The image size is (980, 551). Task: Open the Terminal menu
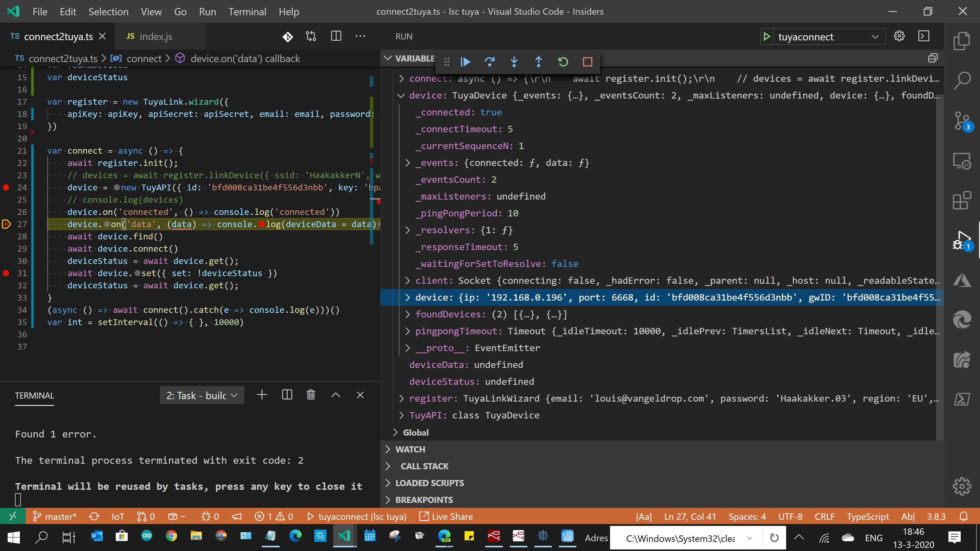tap(247, 12)
